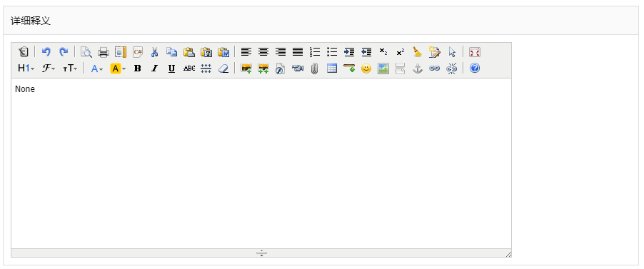
Task: Undo the last edit
Action: [46, 52]
